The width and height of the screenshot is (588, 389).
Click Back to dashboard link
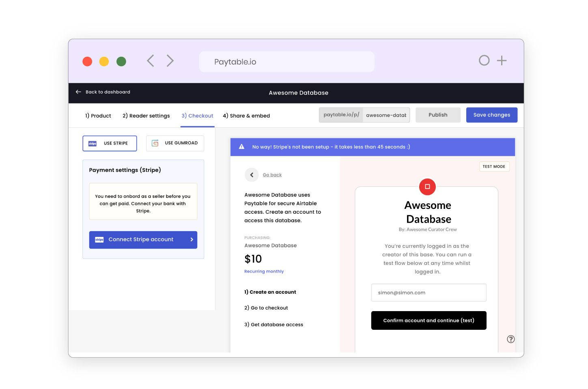(108, 92)
